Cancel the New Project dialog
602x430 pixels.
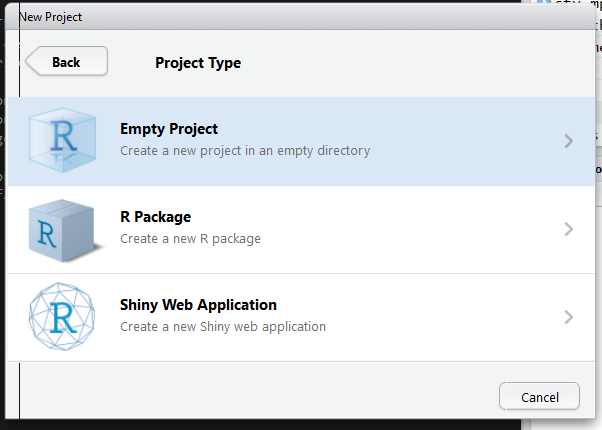click(x=539, y=397)
